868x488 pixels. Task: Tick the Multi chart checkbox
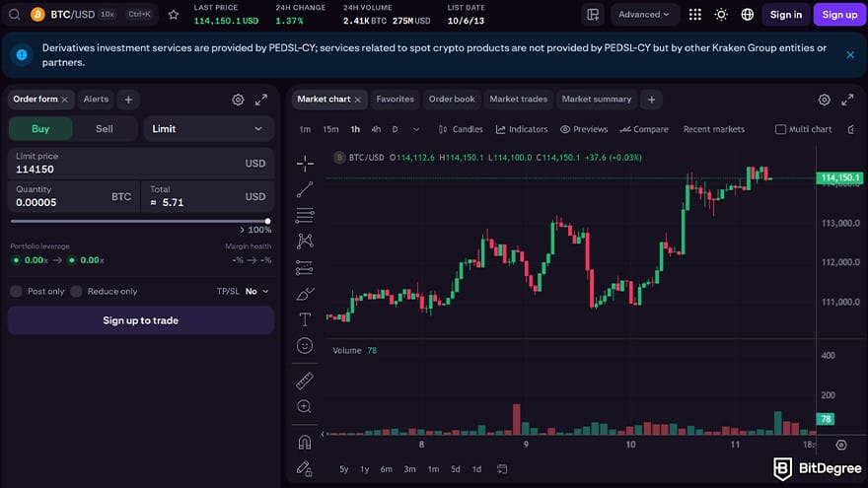point(780,129)
